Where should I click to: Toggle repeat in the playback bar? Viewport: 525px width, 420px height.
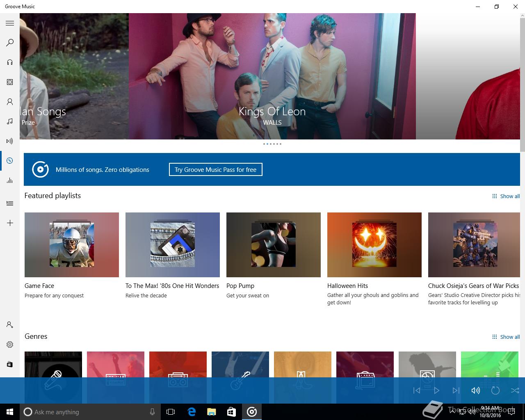pyautogui.click(x=495, y=390)
